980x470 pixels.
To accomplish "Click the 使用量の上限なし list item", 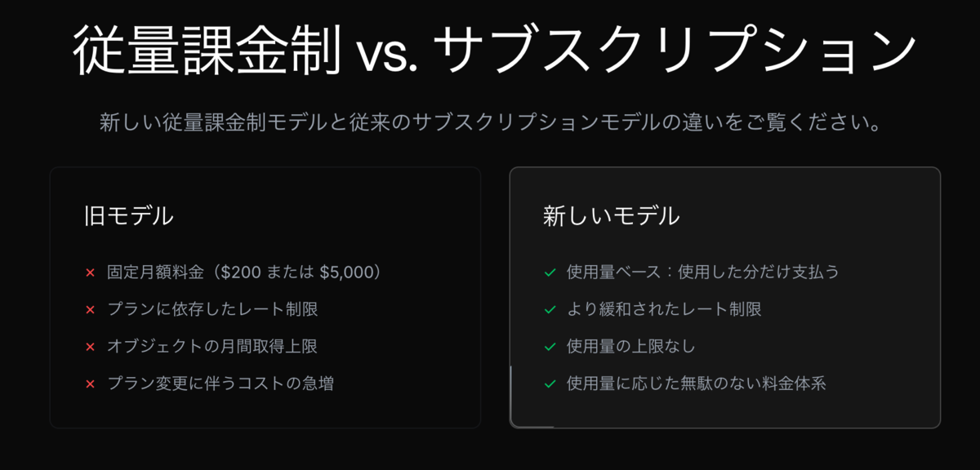I will (631, 347).
